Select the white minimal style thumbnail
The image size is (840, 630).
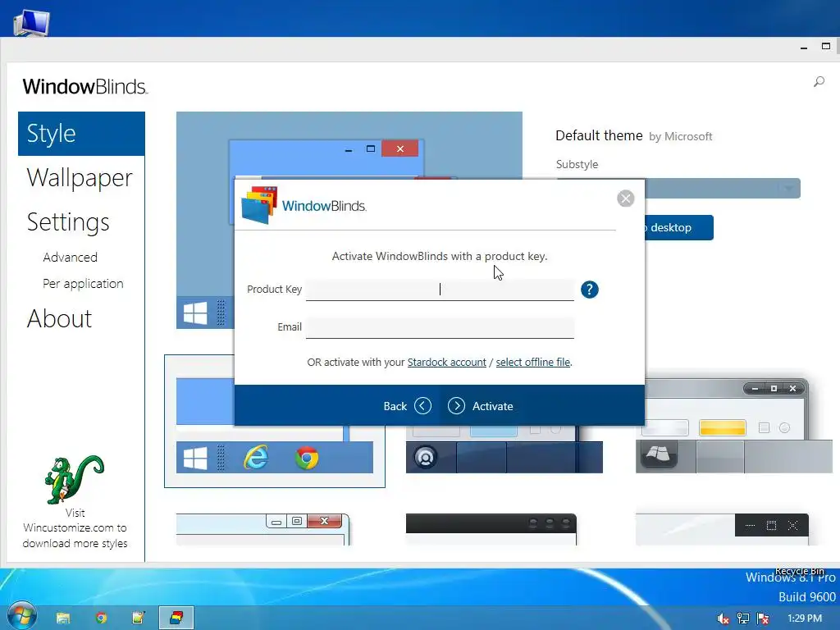point(722,529)
